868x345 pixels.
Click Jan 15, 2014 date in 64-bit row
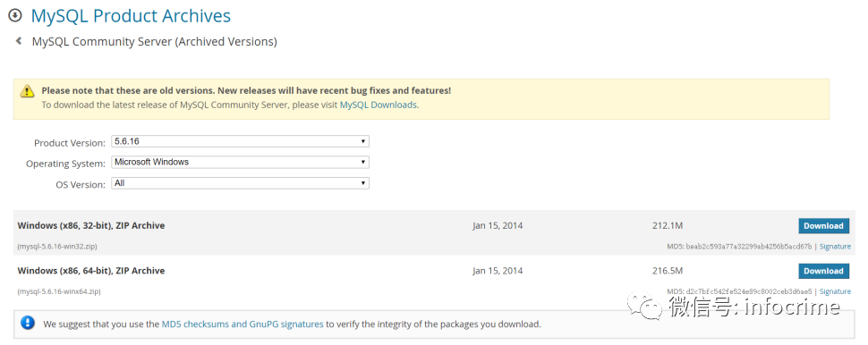coord(498,271)
